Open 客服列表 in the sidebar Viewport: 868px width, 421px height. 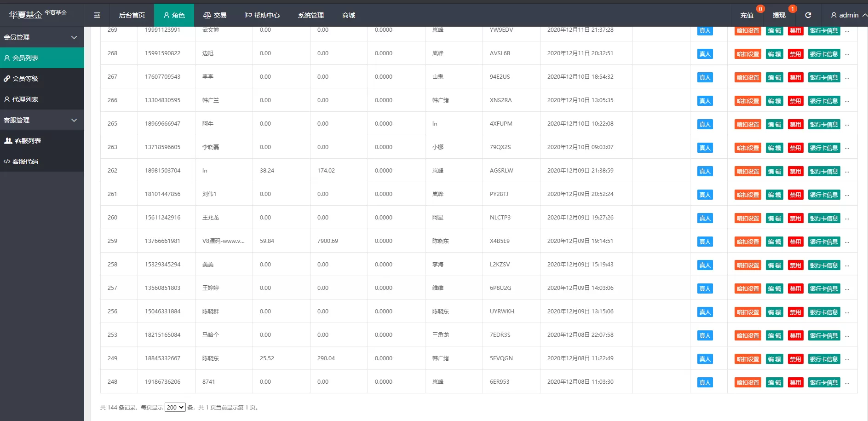28,141
